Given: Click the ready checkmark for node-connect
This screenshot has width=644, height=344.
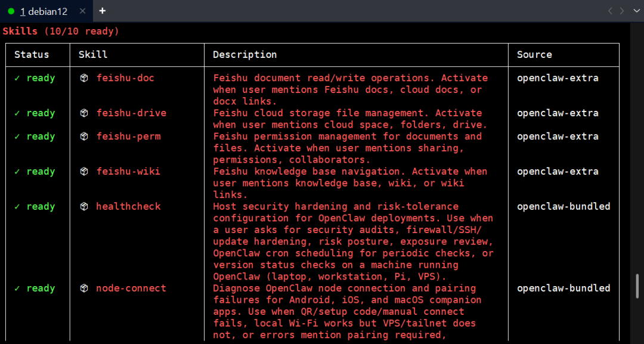Looking at the screenshot, I should pos(17,289).
